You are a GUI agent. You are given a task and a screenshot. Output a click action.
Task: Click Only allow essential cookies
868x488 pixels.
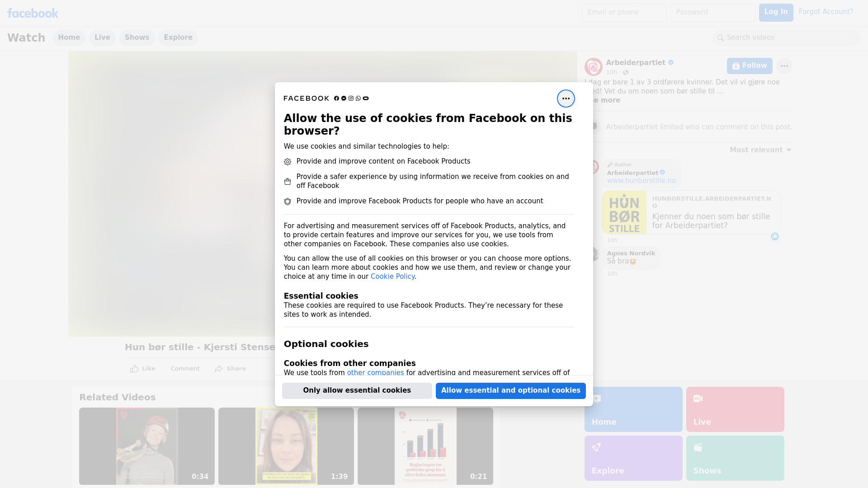[x=357, y=391]
